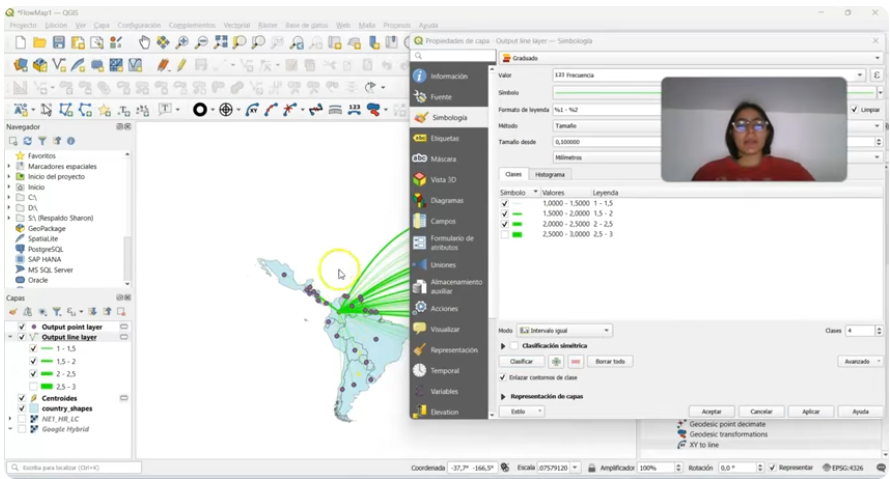Screen dimensions: 890x479
Task: Open the Avanzado dropdown button
Action: pyautogui.click(x=860, y=362)
